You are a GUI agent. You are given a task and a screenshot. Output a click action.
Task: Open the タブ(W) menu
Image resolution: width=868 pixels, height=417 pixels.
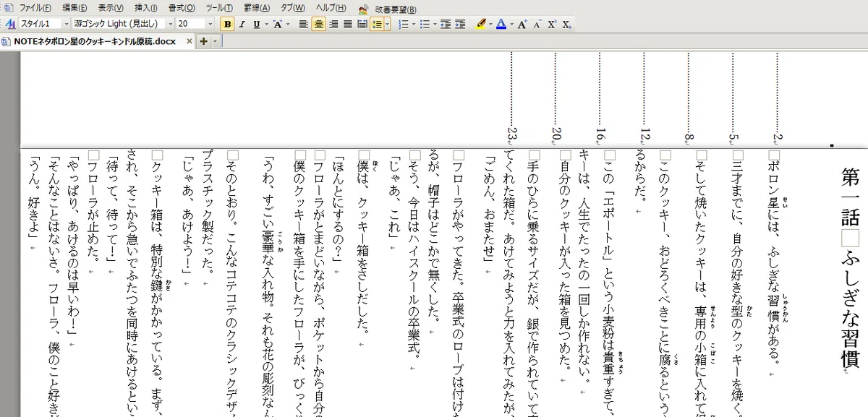click(293, 9)
